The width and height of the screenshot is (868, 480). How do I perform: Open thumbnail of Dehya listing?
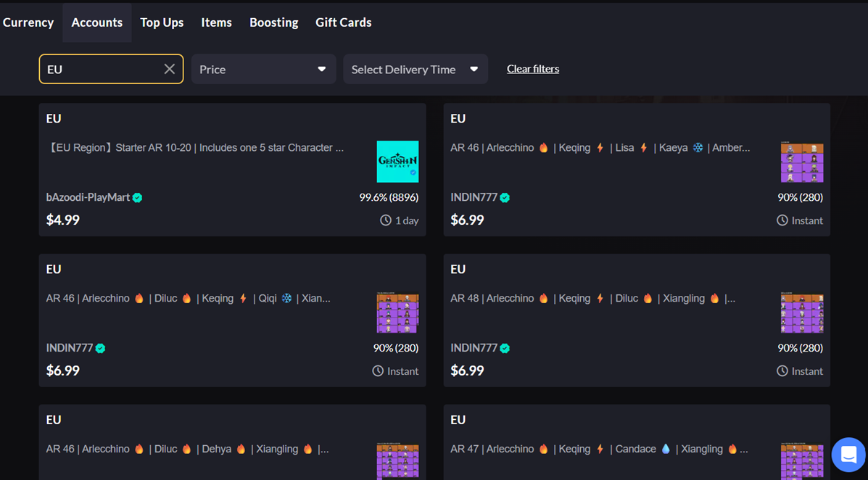tap(397, 460)
